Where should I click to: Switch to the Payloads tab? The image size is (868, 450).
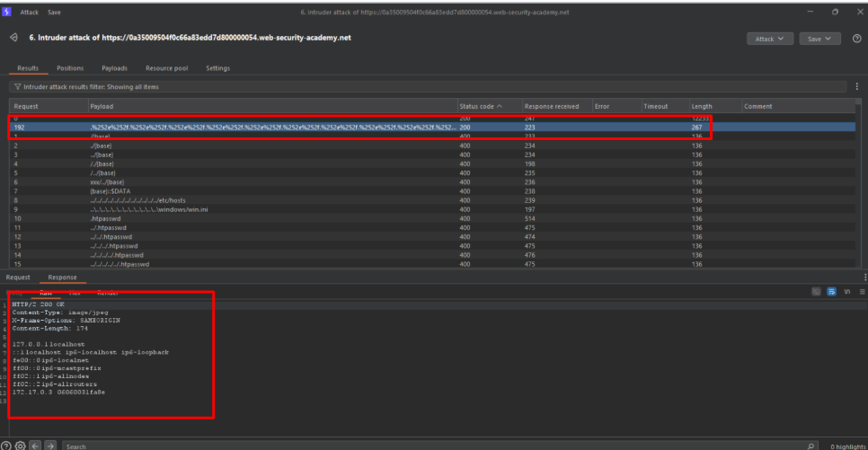coord(114,68)
